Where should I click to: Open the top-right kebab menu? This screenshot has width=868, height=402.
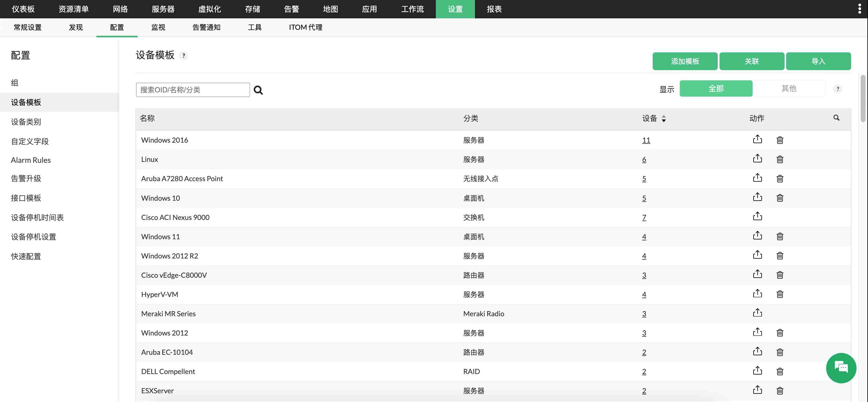pos(859,9)
